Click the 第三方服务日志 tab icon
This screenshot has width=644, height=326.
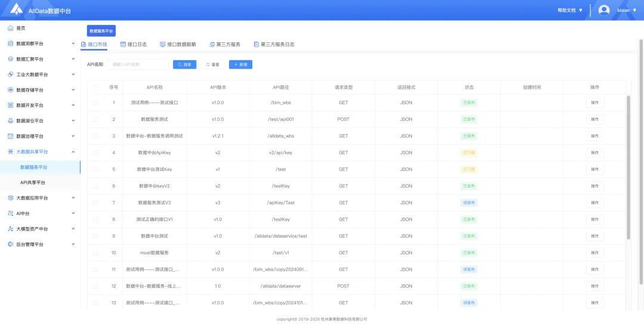point(256,44)
